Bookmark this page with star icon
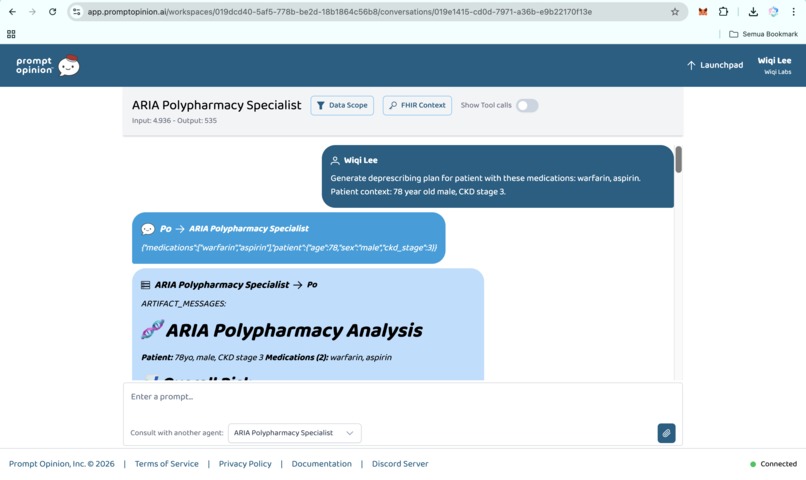 [675, 11]
